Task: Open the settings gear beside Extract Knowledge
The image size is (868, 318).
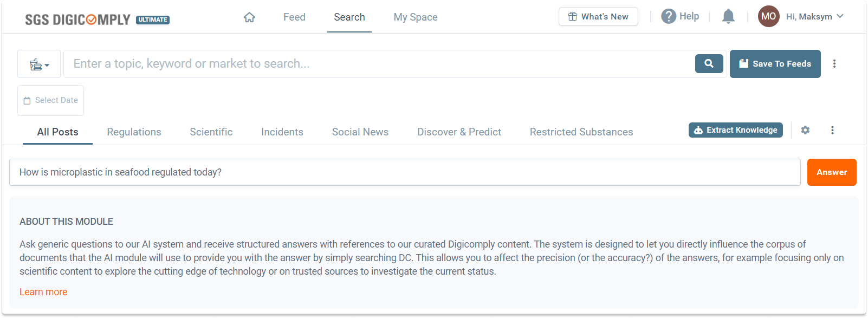Action: pos(805,130)
